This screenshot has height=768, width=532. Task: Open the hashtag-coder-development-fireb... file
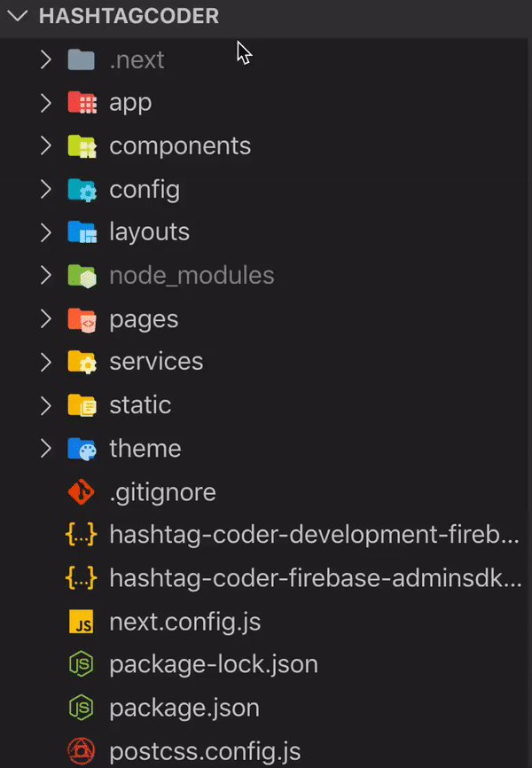pyautogui.click(x=314, y=535)
